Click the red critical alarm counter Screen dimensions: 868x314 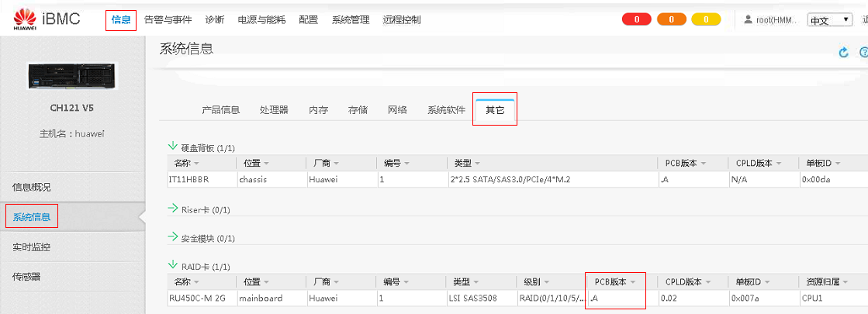point(637,19)
